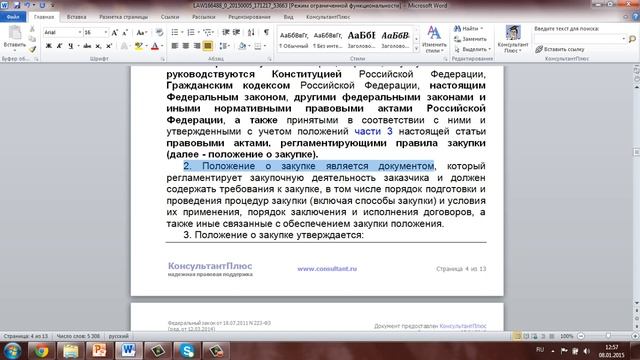Switch to the Разметка страницы tab
This screenshot has height=360, width=640.
click(x=124, y=17)
